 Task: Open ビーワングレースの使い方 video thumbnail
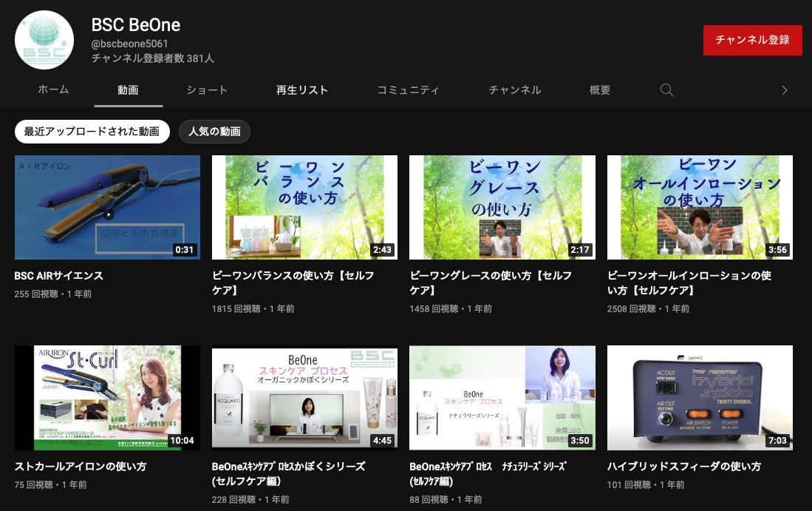[x=502, y=207]
